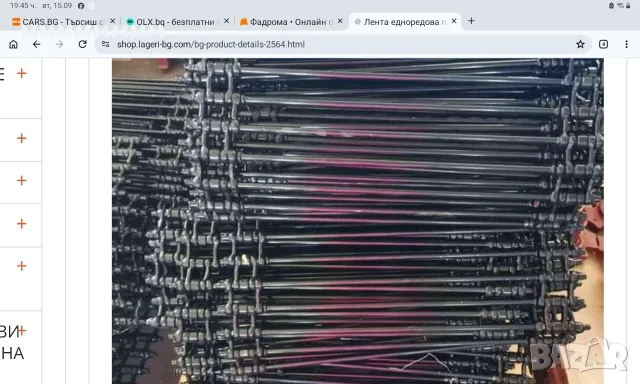The image size is (640, 384).
Task: Bookmark this page with the star
Action: pyautogui.click(x=580, y=44)
